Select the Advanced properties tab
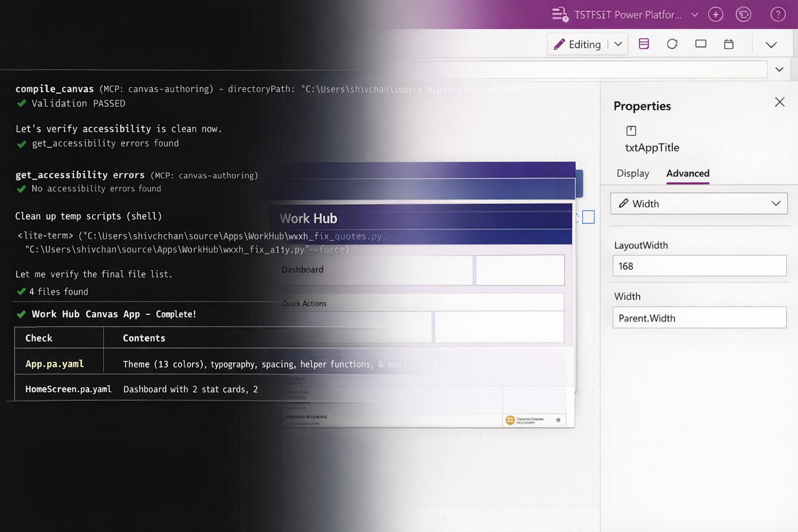The image size is (798, 532). tap(687, 174)
